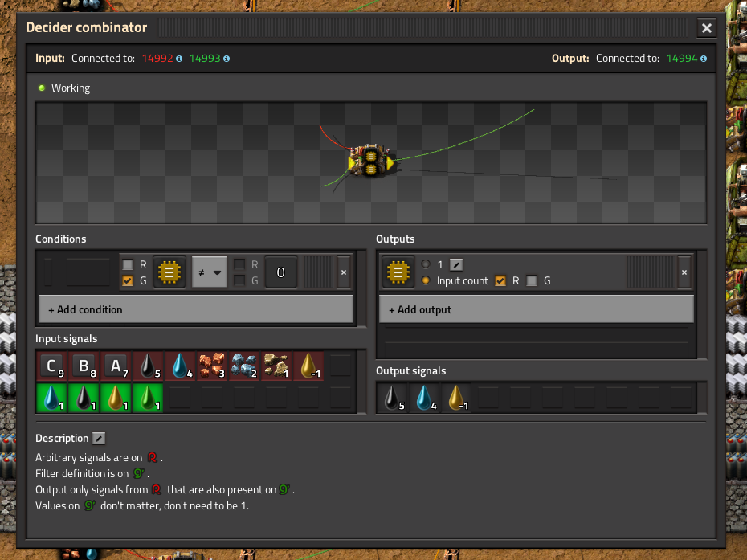Click the yellow fluid output signal valued -1
Image resolution: width=747 pixels, height=560 pixels.
[x=456, y=398]
